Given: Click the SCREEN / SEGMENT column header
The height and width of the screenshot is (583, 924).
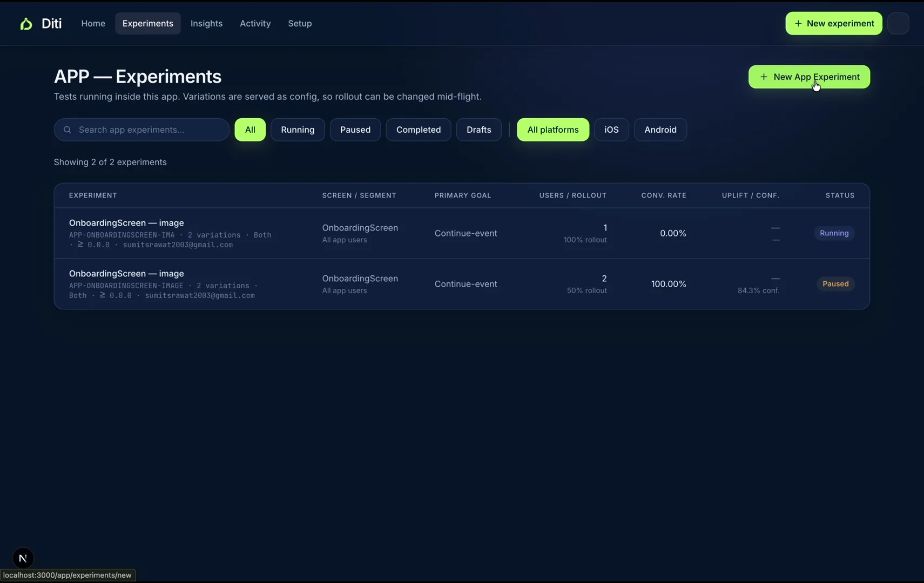Looking at the screenshot, I should coord(359,195).
